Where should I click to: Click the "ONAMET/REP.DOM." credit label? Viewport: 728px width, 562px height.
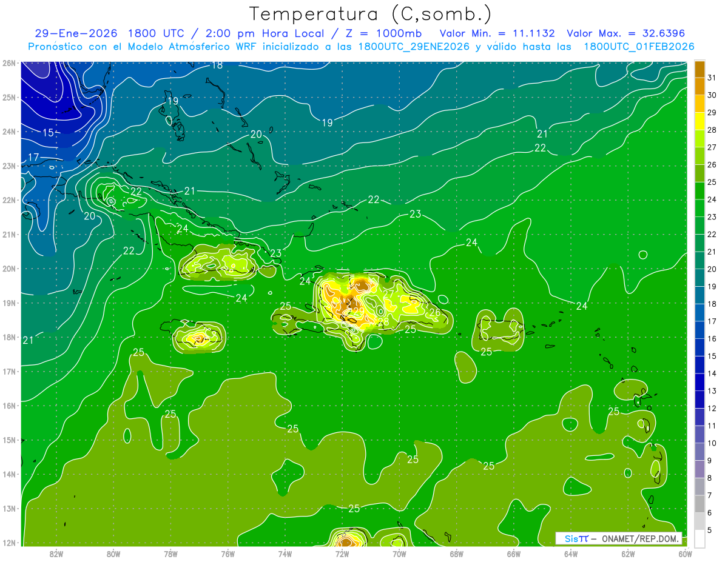[640, 538]
